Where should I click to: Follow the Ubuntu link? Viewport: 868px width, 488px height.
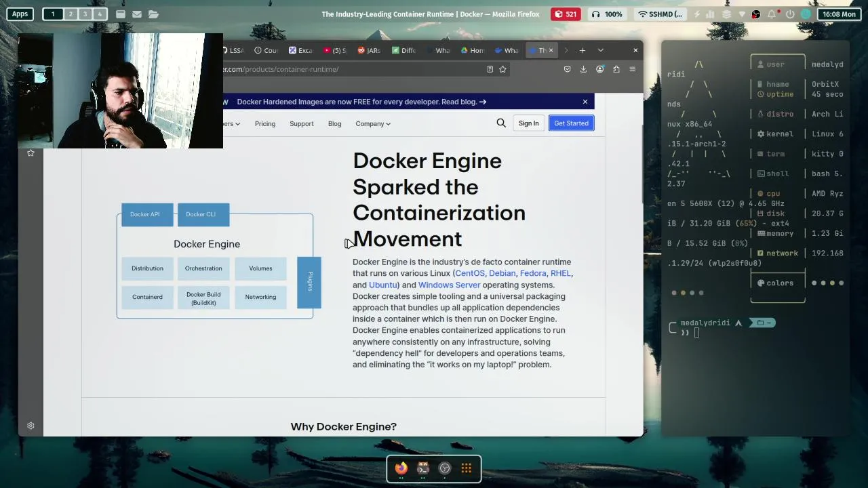(383, 285)
